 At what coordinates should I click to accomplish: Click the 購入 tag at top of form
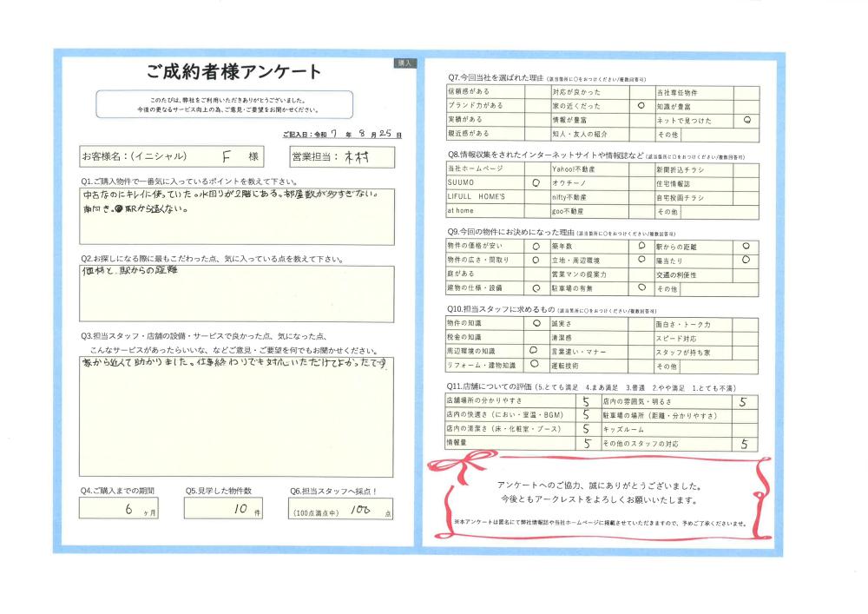tap(405, 63)
